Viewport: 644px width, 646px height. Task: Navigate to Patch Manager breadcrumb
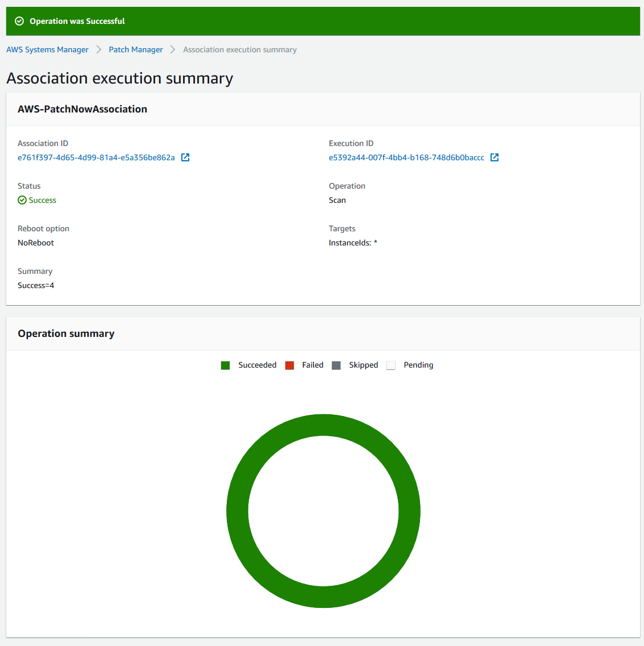[136, 49]
